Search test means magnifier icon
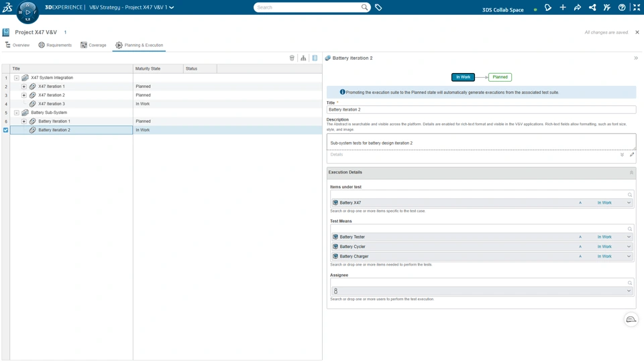The image size is (644, 362). point(630,229)
